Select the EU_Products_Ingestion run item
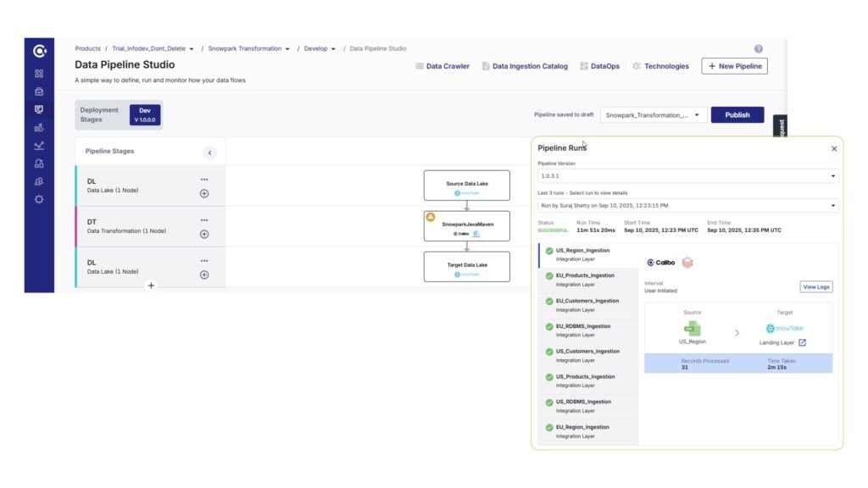This screenshot has height=488, width=868. pyautogui.click(x=585, y=280)
